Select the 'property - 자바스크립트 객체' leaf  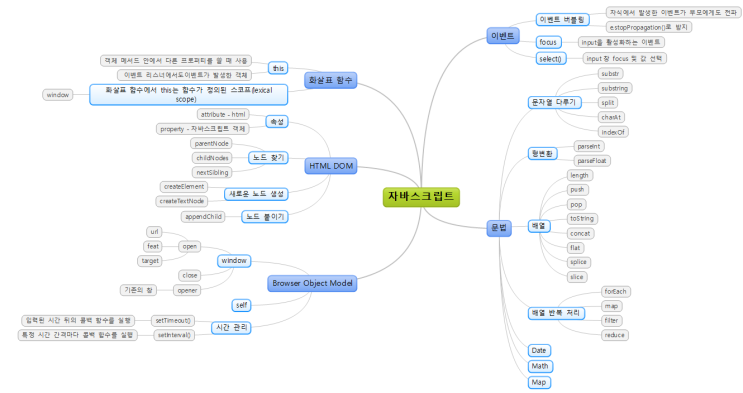point(203,129)
